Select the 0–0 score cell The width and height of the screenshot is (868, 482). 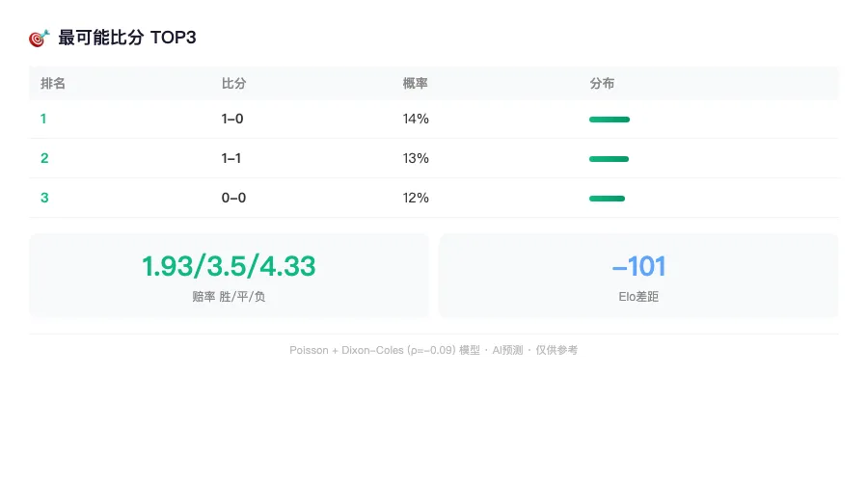[x=233, y=198]
